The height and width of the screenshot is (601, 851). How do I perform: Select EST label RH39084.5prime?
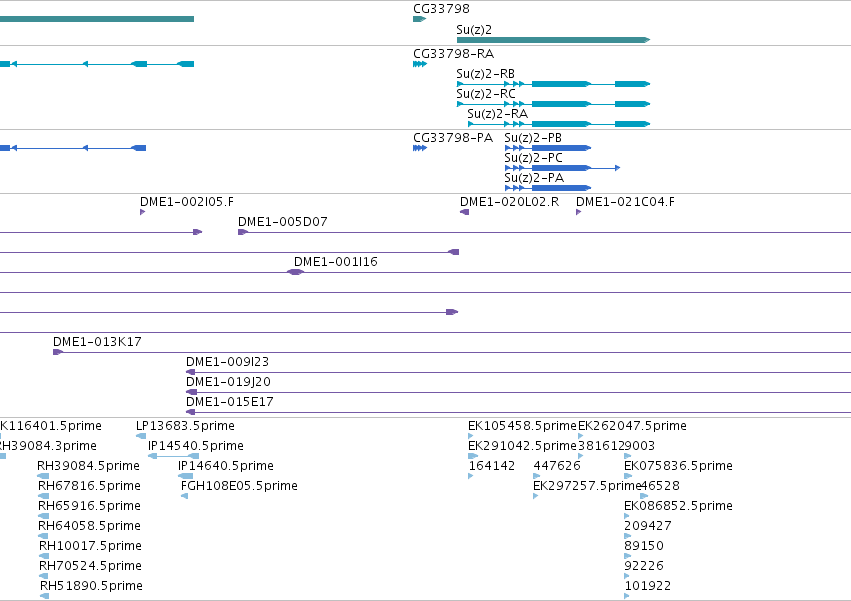coord(88,466)
